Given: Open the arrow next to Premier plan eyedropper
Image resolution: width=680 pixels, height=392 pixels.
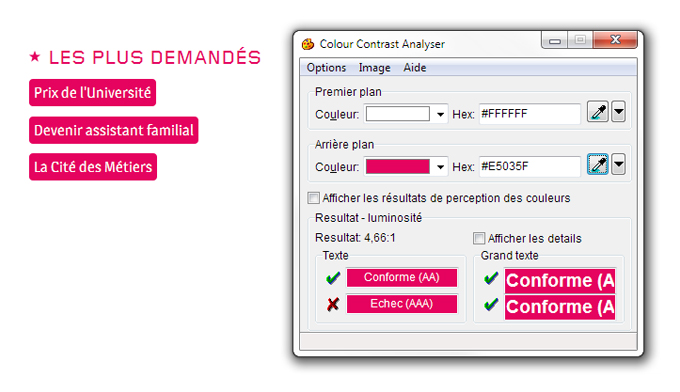Looking at the screenshot, I should coord(618,112).
